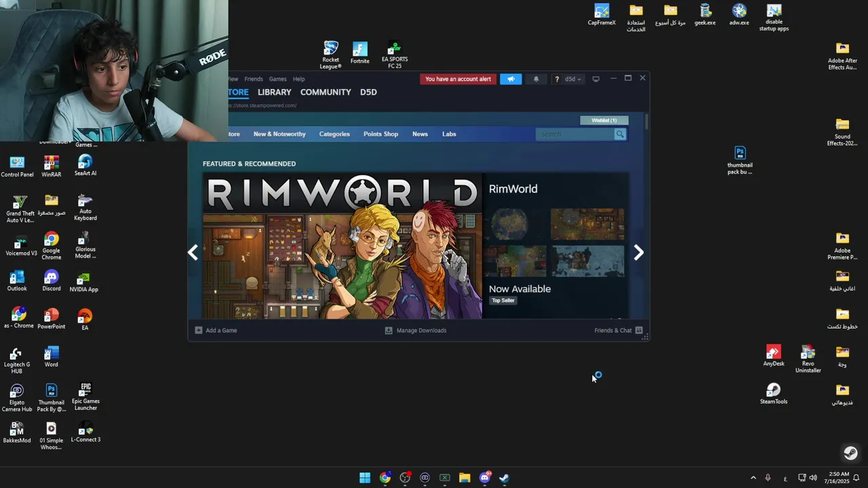Click RimWorld planet screenshot thumbnail

(x=515, y=224)
